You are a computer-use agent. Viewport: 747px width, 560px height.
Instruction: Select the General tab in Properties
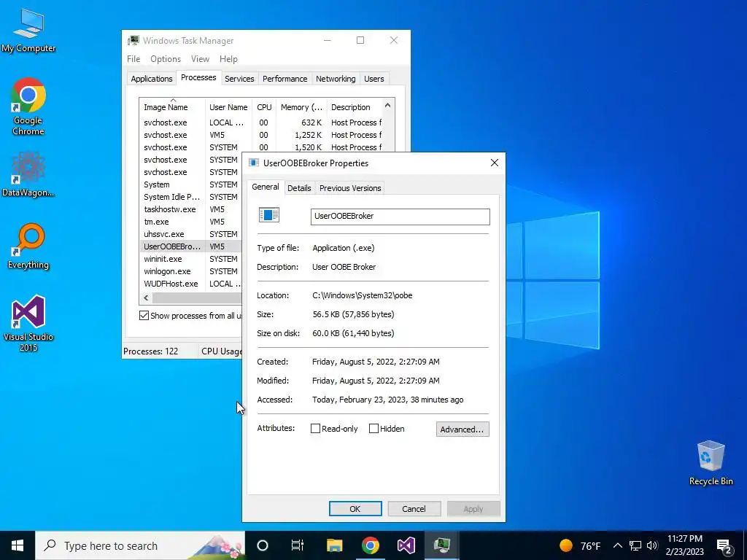point(266,187)
